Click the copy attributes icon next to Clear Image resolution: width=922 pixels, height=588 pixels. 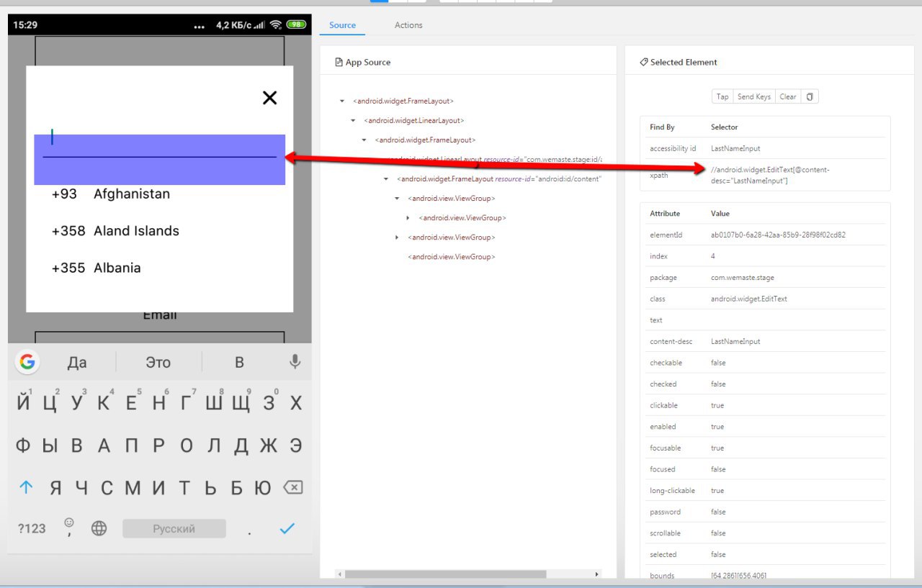coord(810,96)
